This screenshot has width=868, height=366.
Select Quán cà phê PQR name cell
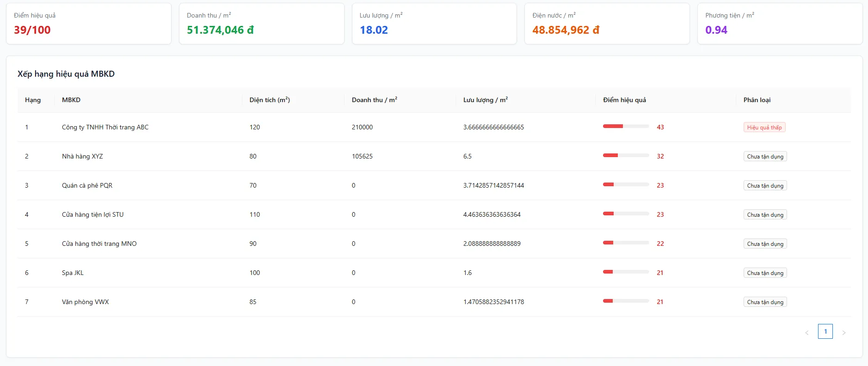click(87, 185)
